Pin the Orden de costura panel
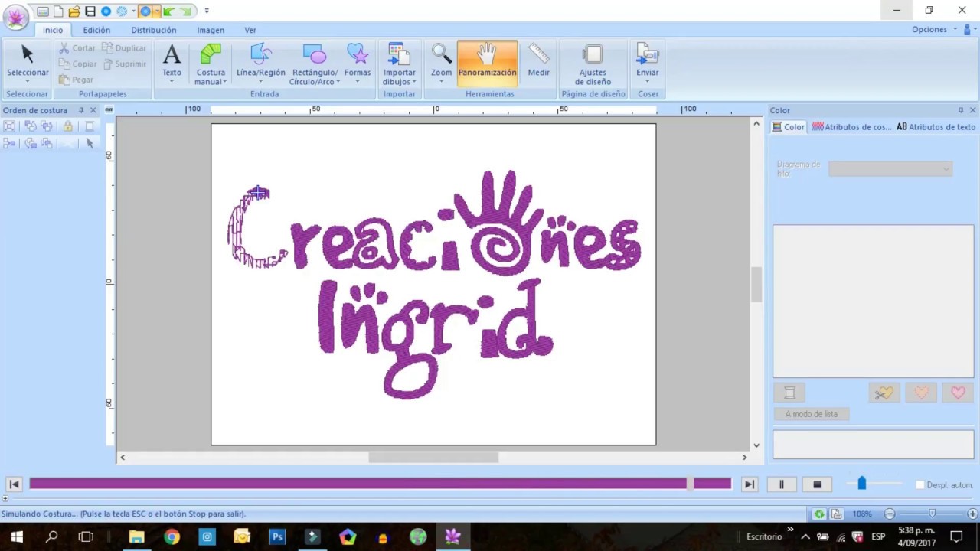The height and width of the screenshot is (551, 980). pyautogui.click(x=81, y=110)
